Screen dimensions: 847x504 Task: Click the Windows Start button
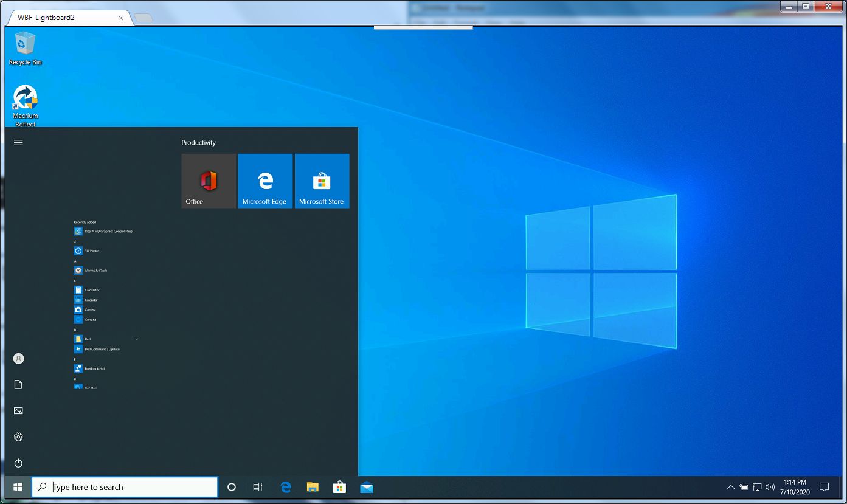[x=18, y=487]
